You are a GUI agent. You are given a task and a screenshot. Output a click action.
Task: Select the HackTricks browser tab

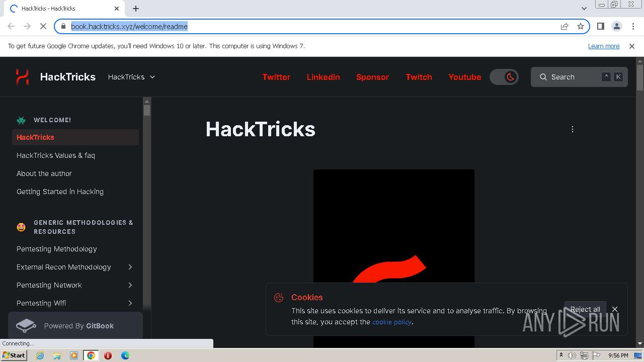64,9
